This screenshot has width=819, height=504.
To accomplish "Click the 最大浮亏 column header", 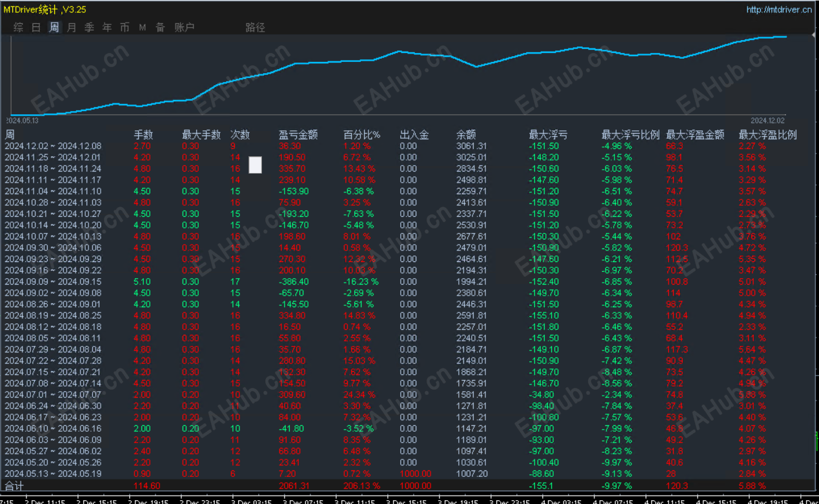I will click(549, 135).
